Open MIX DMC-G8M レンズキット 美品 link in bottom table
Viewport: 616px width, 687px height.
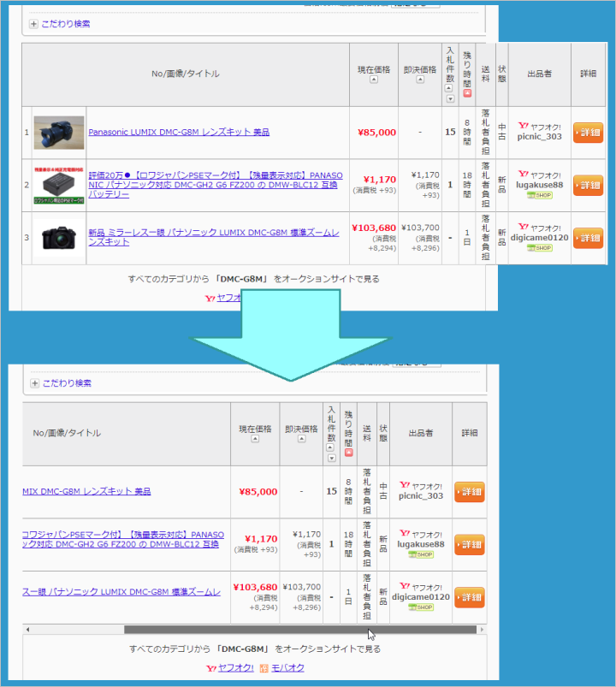[86, 491]
